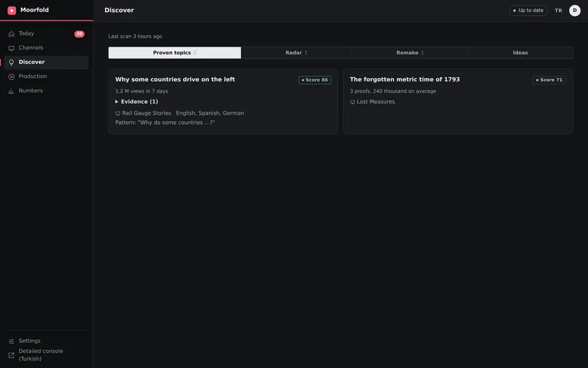Screen dimensions: 588x368
Task: Switch to the Proven topics tab
Action: point(175,53)
